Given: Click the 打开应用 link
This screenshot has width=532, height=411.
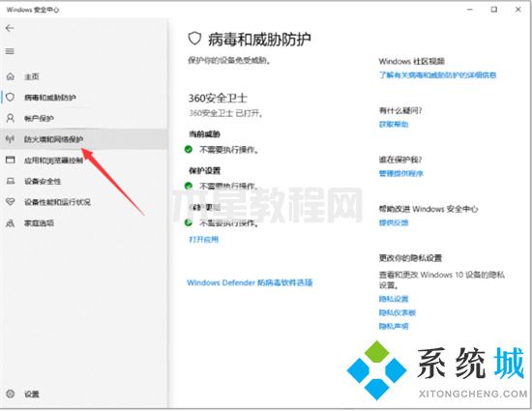Looking at the screenshot, I should coord(203,240).
